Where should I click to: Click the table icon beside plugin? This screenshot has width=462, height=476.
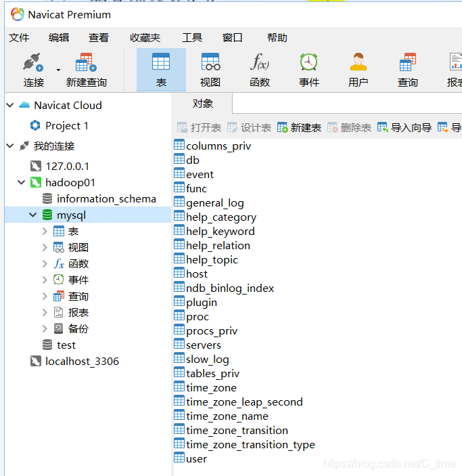(179, 301)
